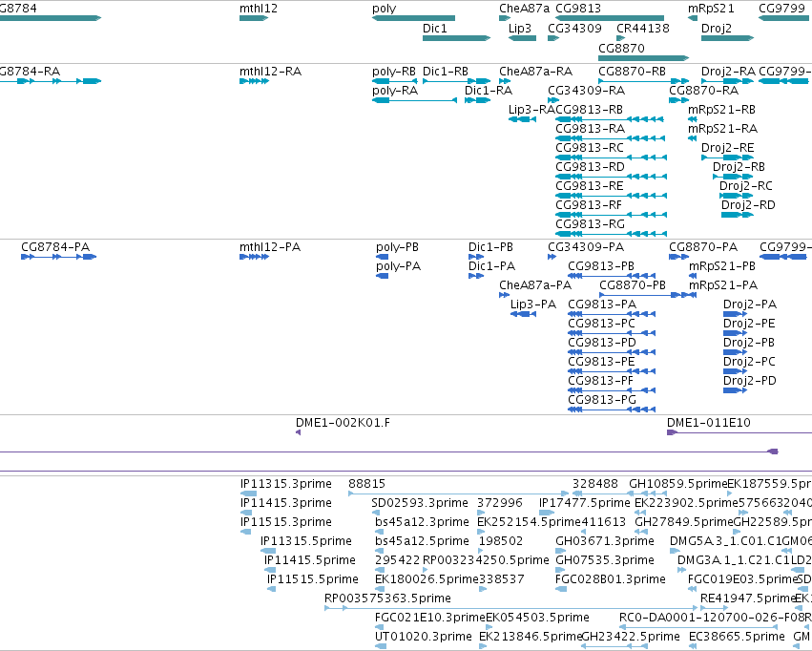The width and height of the screenshot is (812, 651).
Task: Click the IP11315.3prime EST label
Action: [286, 484]
